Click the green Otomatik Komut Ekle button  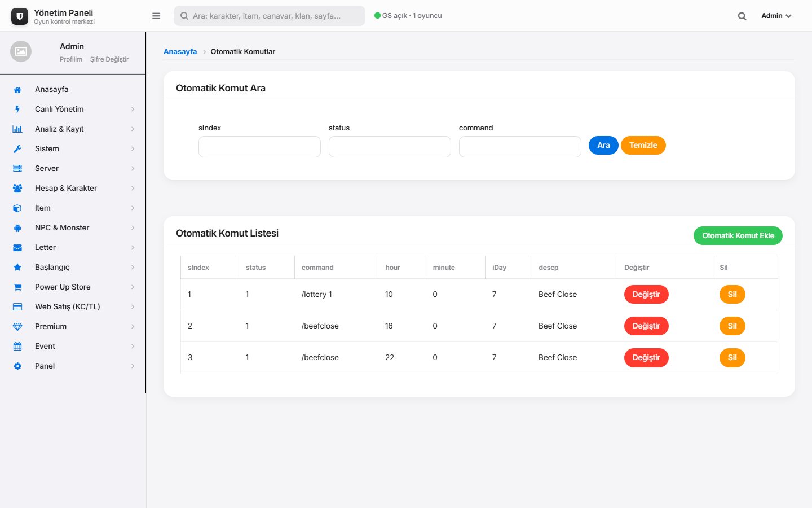[x=738, y=235]
